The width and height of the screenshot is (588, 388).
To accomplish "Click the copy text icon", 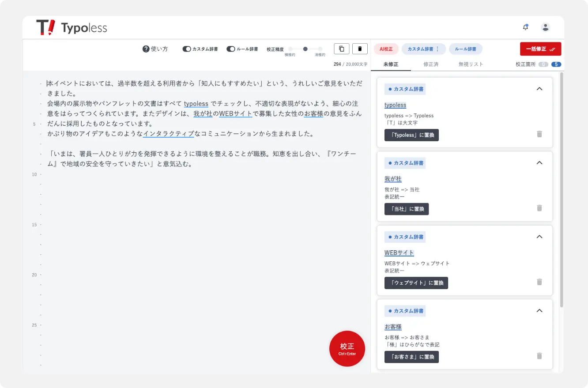I will [342, 49].
